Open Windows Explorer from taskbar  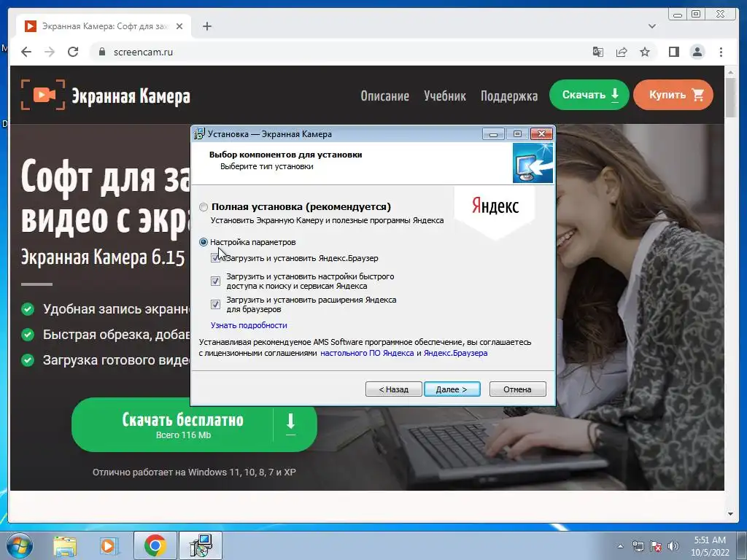[x=65, y=545]
